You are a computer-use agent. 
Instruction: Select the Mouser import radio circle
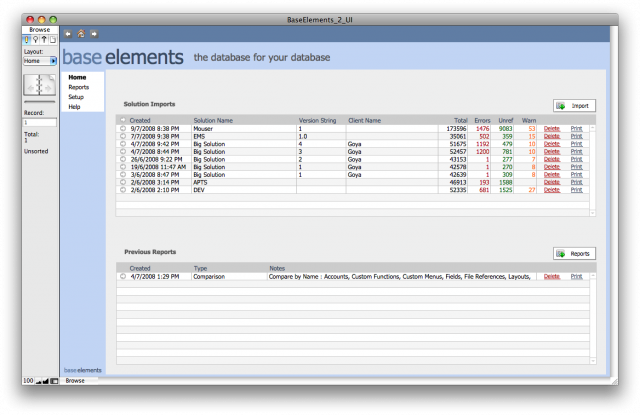[x=123, y=128]
